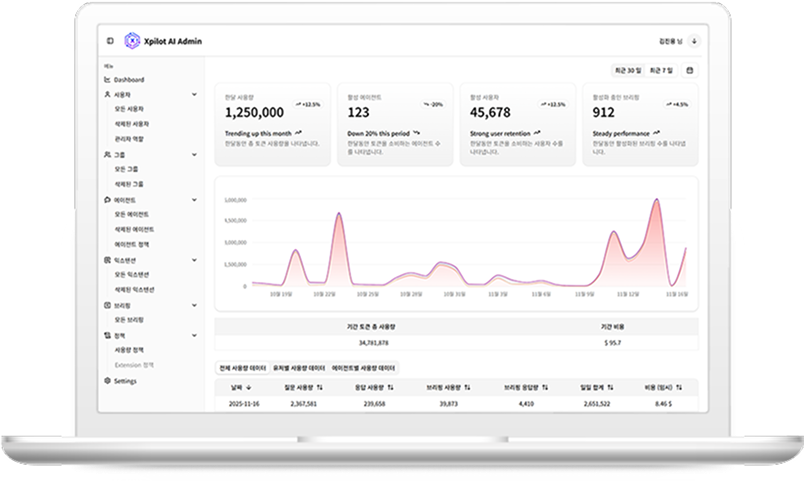Click the 2025-11-16 table row
This screenshot has height=486, width=804.
click(x=456, y=404)
